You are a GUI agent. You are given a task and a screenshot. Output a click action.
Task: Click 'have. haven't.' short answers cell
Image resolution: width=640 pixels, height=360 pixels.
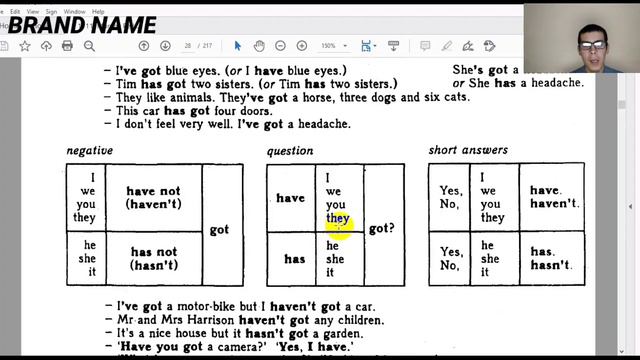click(552, 197)
